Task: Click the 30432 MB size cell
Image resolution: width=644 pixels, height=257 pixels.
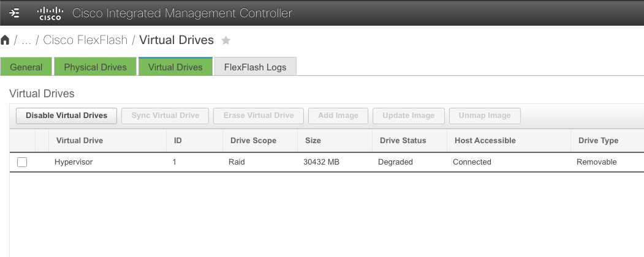Action: point(321,162)
